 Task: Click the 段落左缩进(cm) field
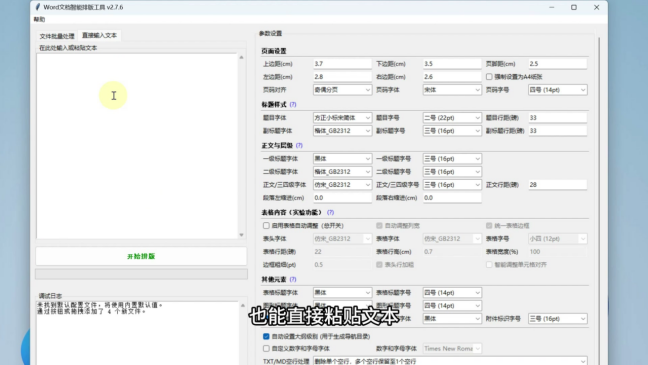point(342,198)
